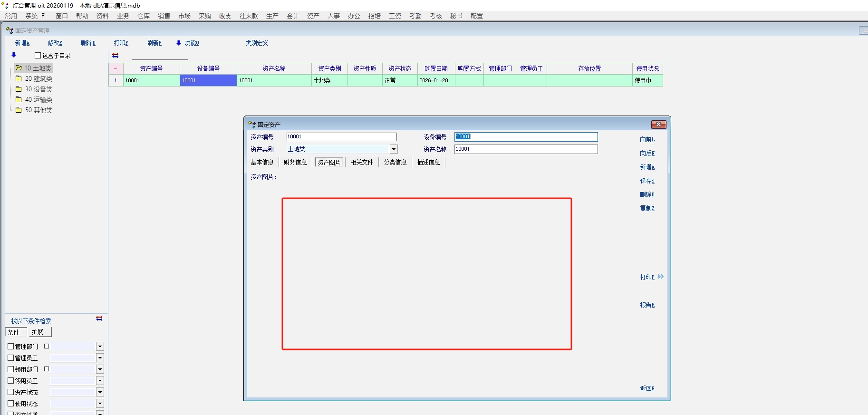The image size is (868, 415).
Task: Switch to the 财务信息 tab
Action: tap(295, 162)
